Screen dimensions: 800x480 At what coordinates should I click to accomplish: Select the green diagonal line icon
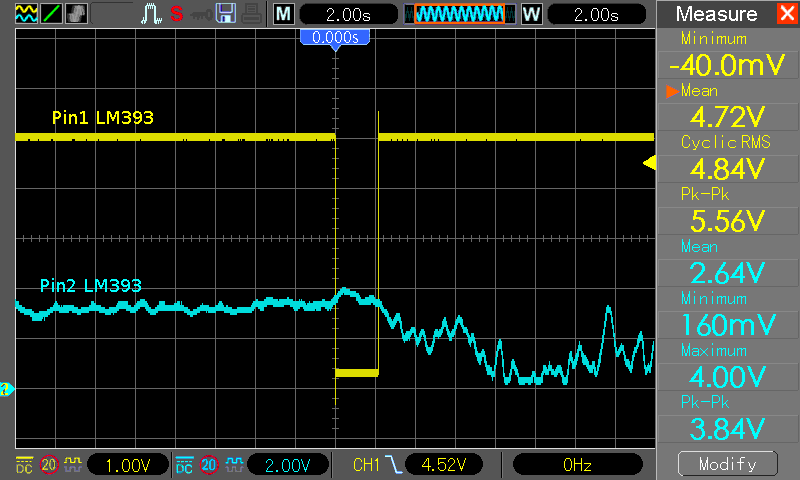[52, 13]
